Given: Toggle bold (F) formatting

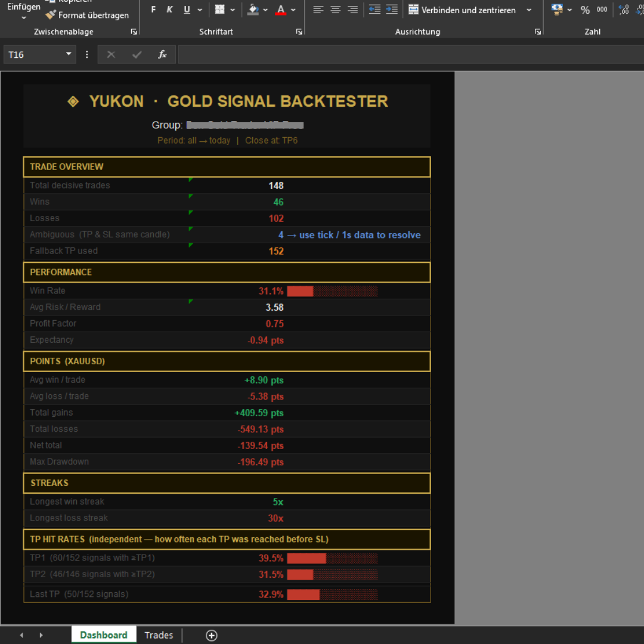Looking at the screenshot, I should [153, 10].
